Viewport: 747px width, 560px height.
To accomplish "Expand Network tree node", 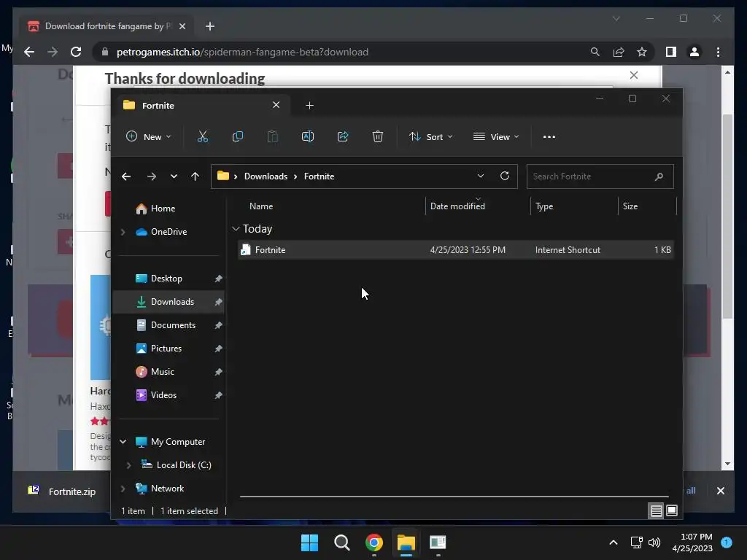I will point(123,489).
